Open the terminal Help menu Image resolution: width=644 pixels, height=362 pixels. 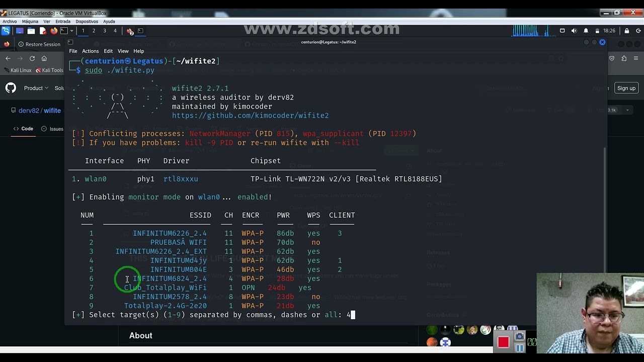138,51
